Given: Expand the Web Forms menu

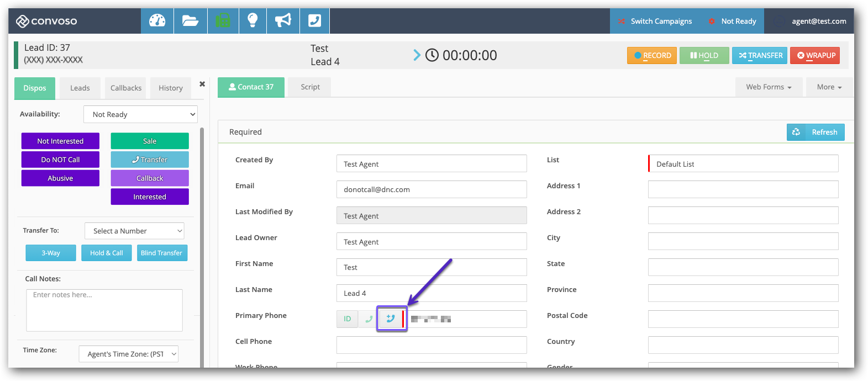Looking at the screenshot, I should [x=768, y=87].
